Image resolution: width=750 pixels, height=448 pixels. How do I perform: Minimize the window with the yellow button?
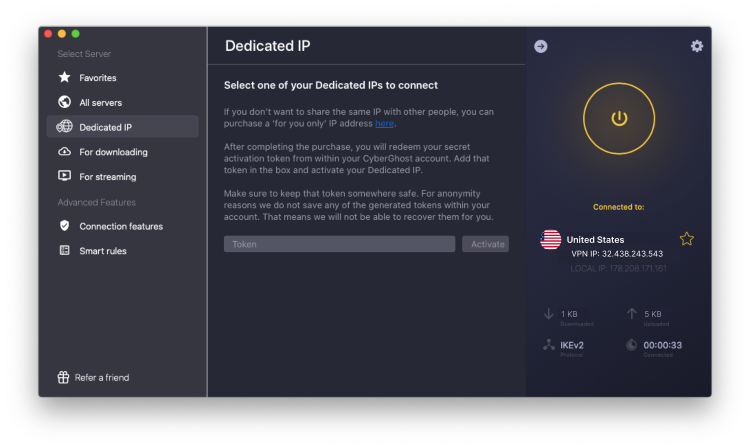click(62, 33)
